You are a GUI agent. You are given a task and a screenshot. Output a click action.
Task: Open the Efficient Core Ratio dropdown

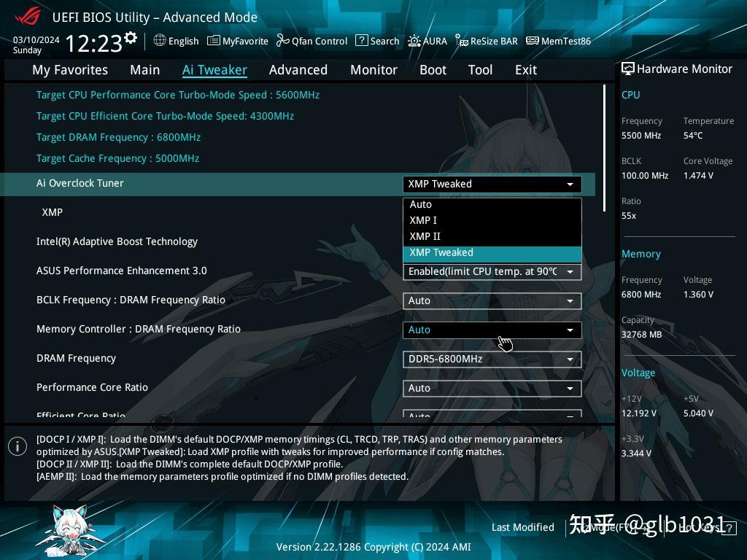coord(492,413)
